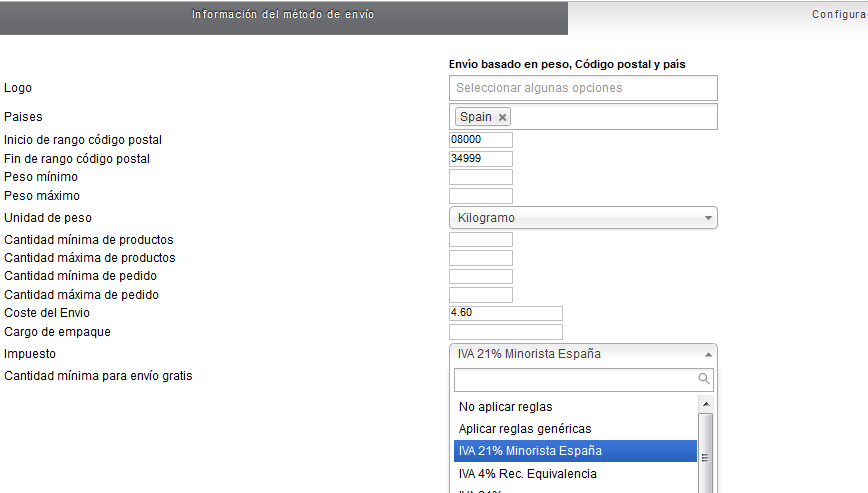The image size is (868, 493).
Task: Open the Unidad de peso dropdown
Action: (583, 218)
